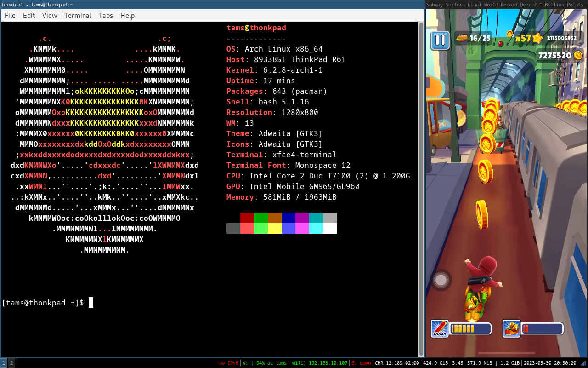
Task: Open the File menu
Action: 10,15
